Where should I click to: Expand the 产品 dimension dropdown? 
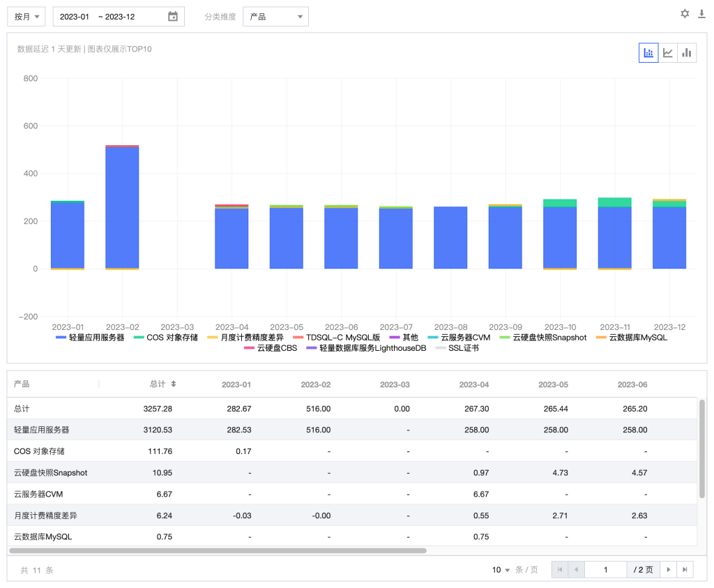click(275, 17)
